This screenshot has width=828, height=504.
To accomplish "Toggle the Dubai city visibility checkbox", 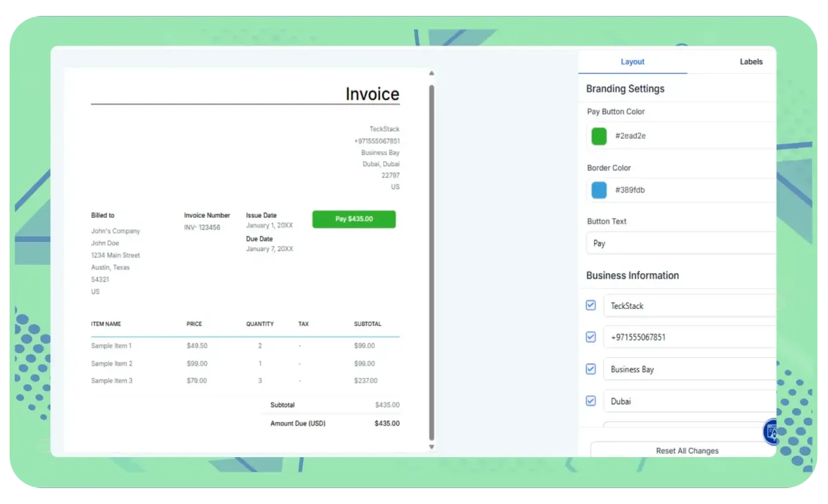I will [591, 401].
